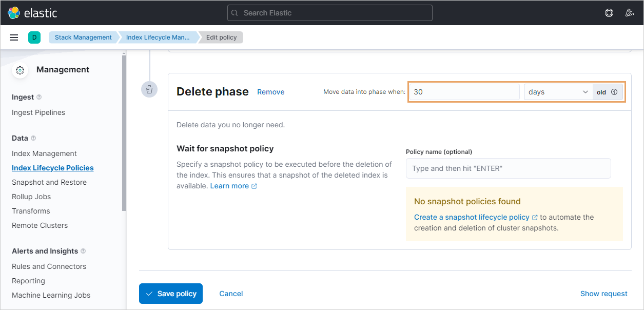The image size is (644, 310).
Task: Open the newsfeed celebration icon
Action: [x=630, y=13]
